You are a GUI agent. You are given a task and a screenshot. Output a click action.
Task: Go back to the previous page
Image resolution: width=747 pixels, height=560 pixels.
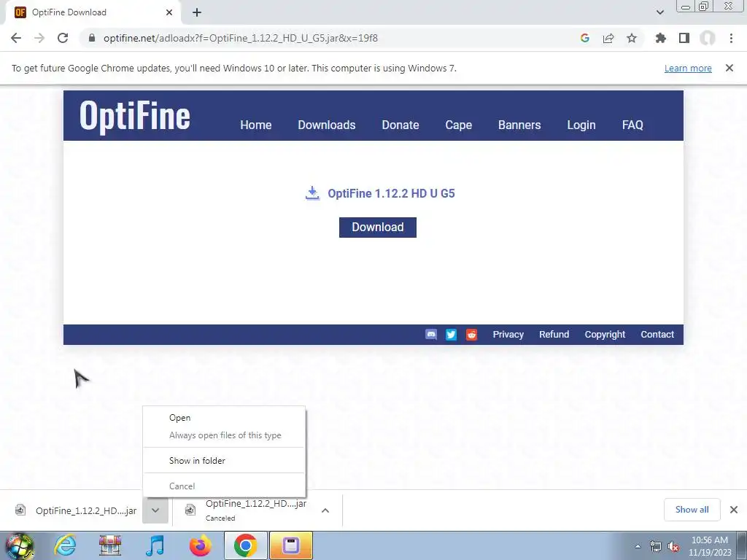[x=16, y=38]
